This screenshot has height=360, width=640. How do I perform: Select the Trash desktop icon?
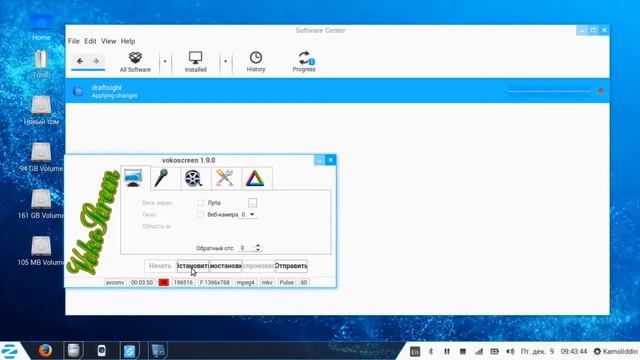coord(41,63)
